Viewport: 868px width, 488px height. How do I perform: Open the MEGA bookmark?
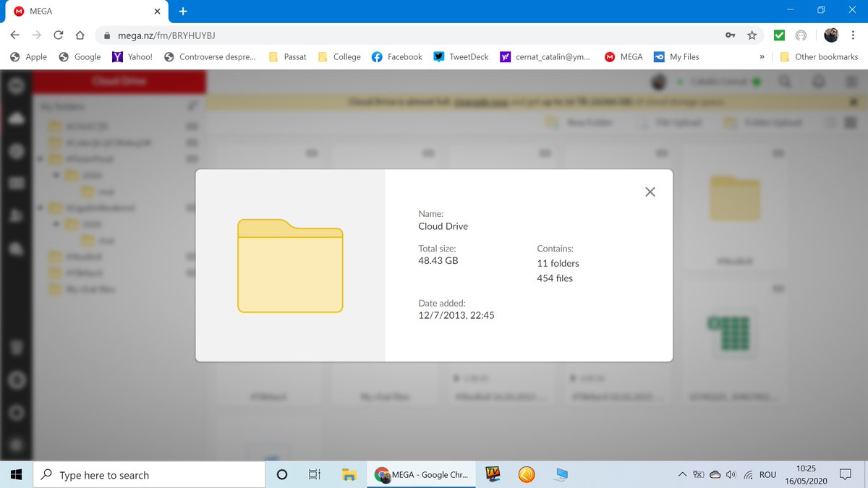click(624, 56)
